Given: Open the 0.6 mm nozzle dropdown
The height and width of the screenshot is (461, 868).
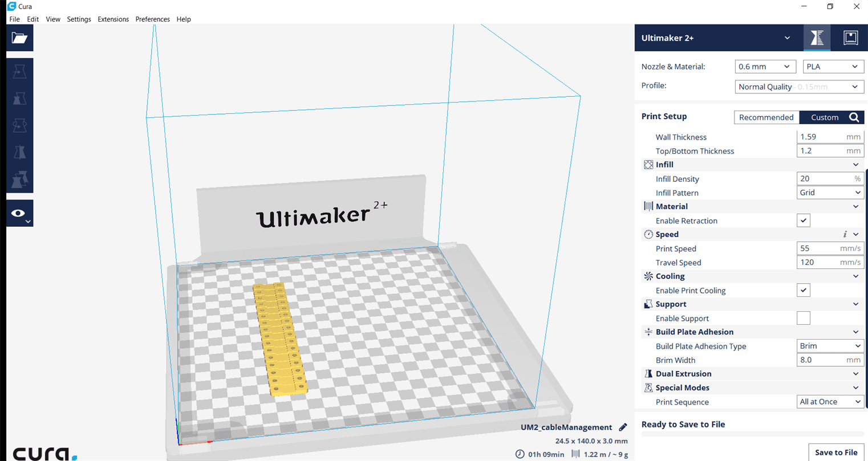Looking at the screenshot, I should coord(765,67).
